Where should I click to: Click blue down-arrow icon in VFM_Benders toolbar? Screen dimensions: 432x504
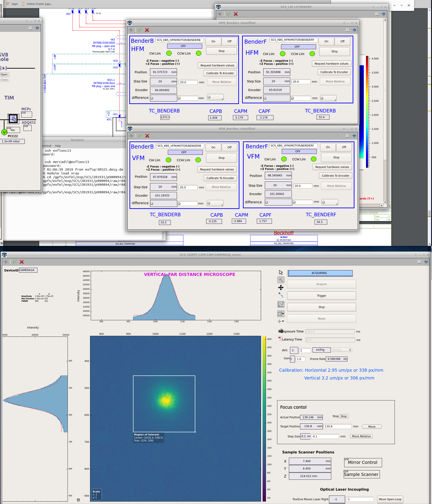(x=354, y=136)
